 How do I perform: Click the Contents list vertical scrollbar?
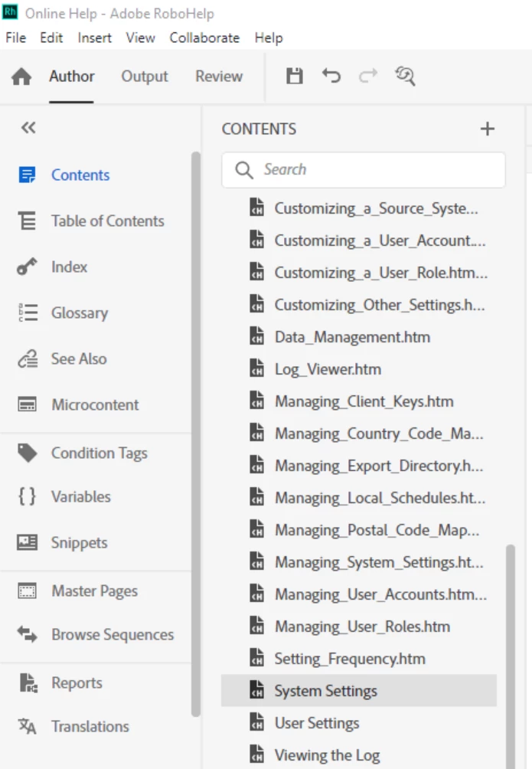tap(511, 656)
